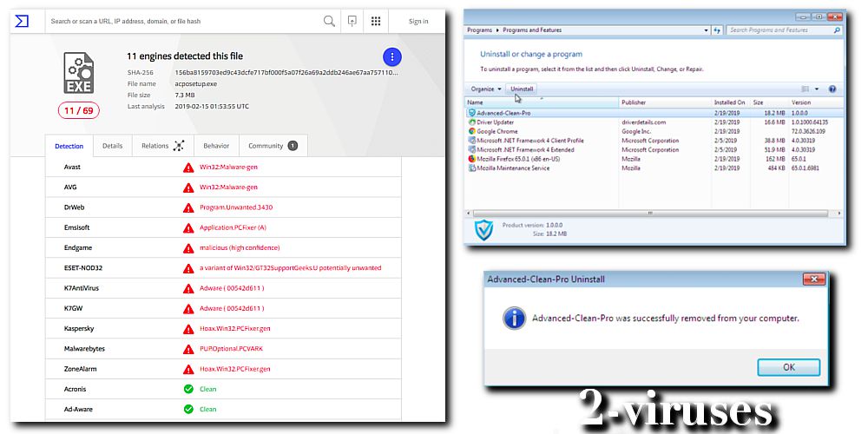Viewport: 868px width, 434px height.
Task: Switch to the Detection tab
Action: pos(69,146)
